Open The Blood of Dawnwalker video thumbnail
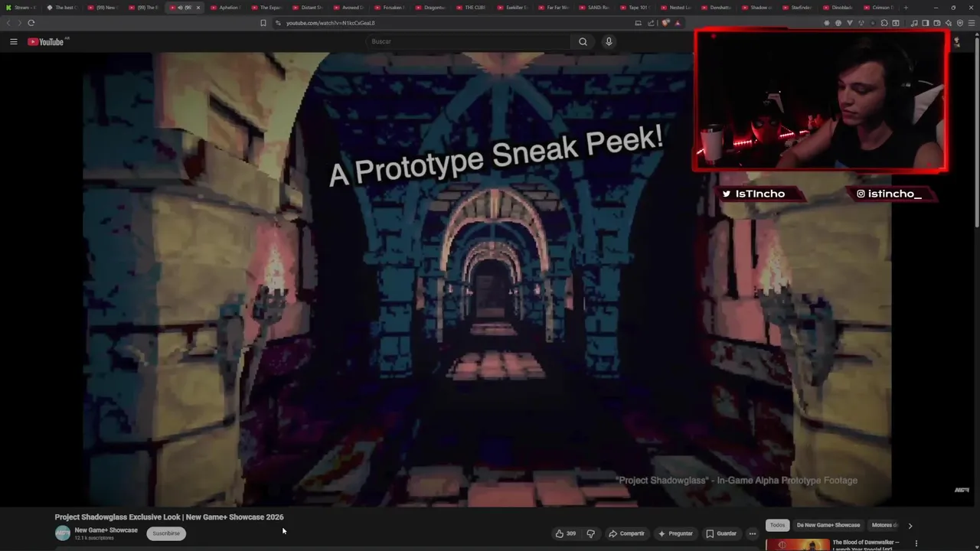This screenshot has width=980, height=551. coord(797,545)
